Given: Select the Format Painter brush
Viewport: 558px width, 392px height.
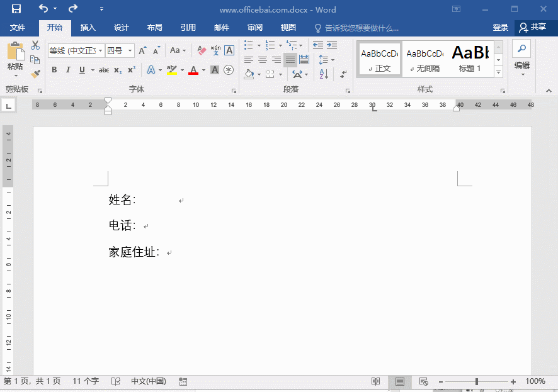Looking at the screenshot, I should [x=35, y=74].
